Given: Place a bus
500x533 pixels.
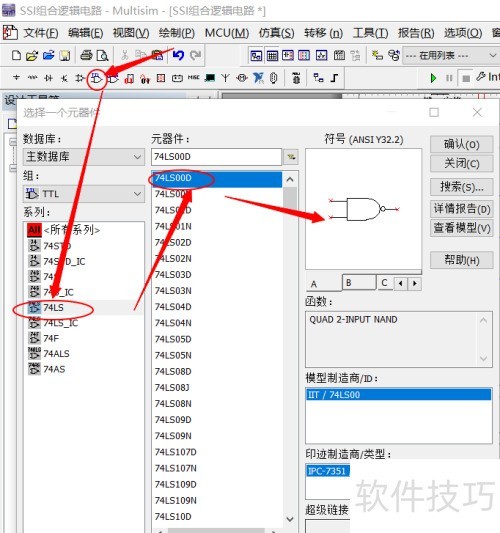Looking at the screenshot, I should [x=334, y=78].
